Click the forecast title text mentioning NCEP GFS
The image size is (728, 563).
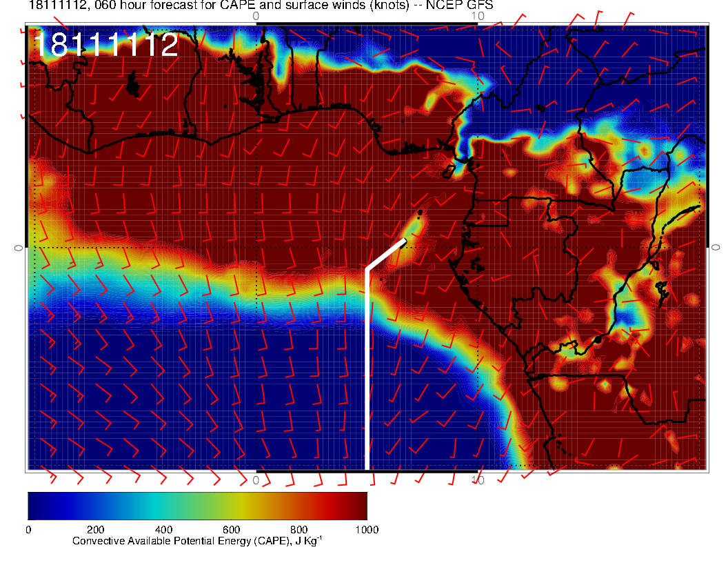click(x=261, y=5)
